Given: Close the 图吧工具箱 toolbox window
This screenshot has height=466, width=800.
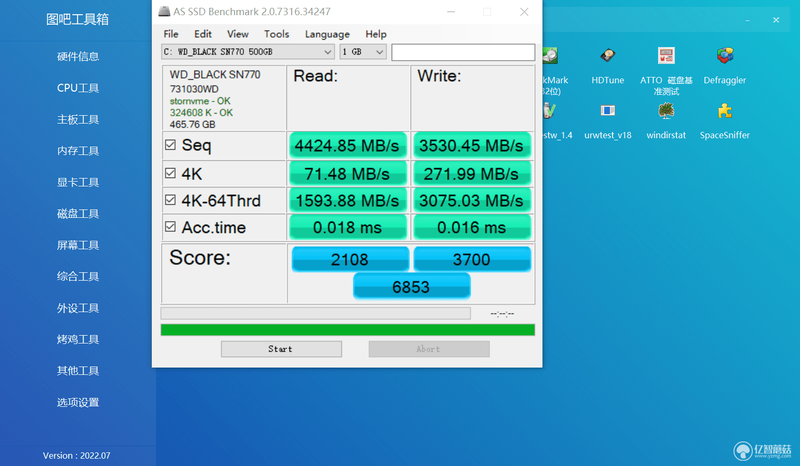Looking at the screenshot, I should [x=776, y=20].
